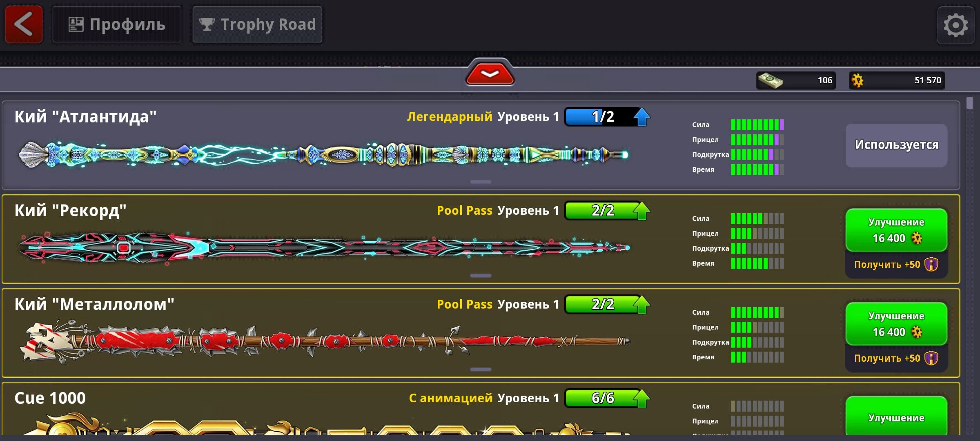Select the Cue 1000 6/6 progress bar
Screen dimensions: 980x441
[603, 398]
